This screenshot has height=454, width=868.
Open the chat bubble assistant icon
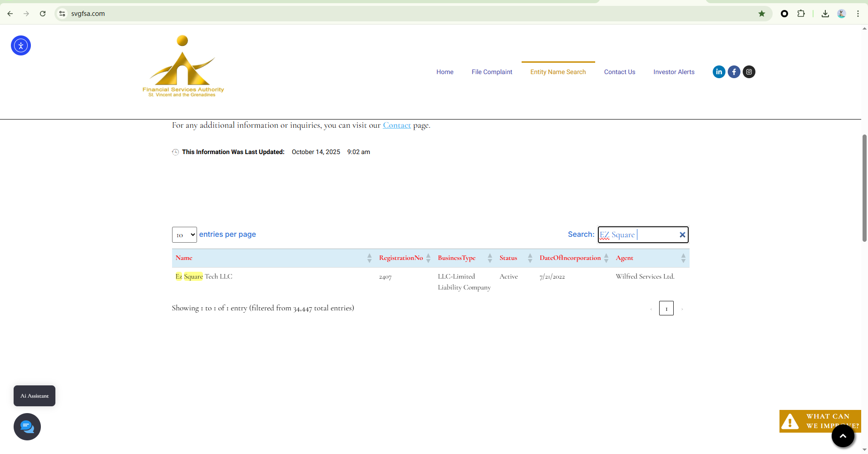27,427
